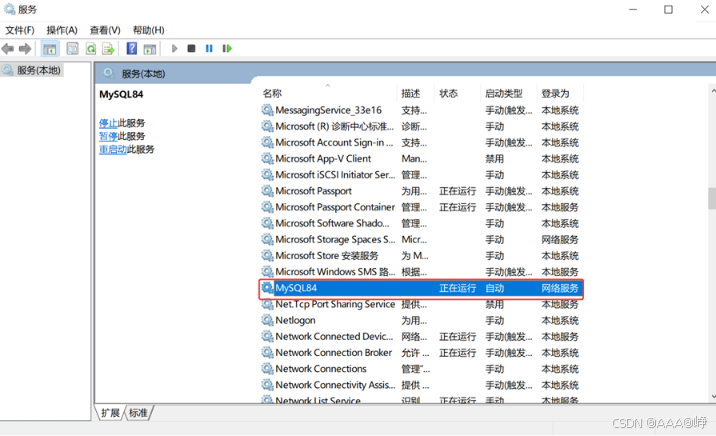Click the scrollbar up arrow
The width and height of the screenshot is (716, 436).
713,91
